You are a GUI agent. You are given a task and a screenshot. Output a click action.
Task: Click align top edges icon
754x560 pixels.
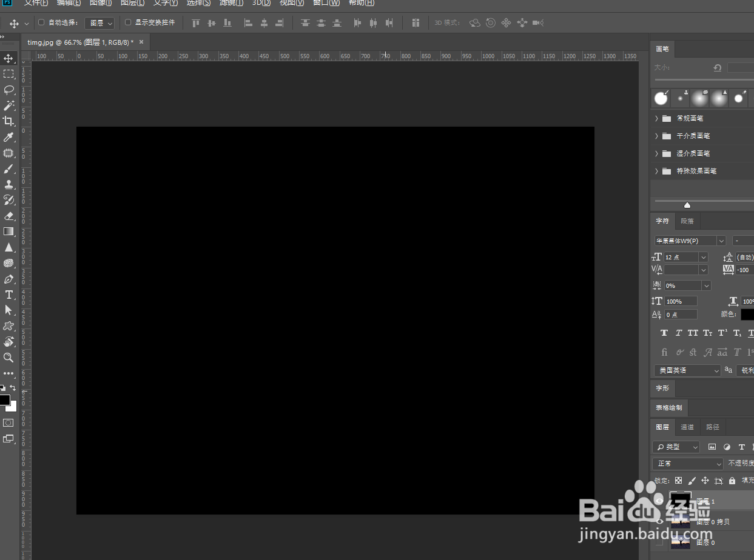(195, 23)
